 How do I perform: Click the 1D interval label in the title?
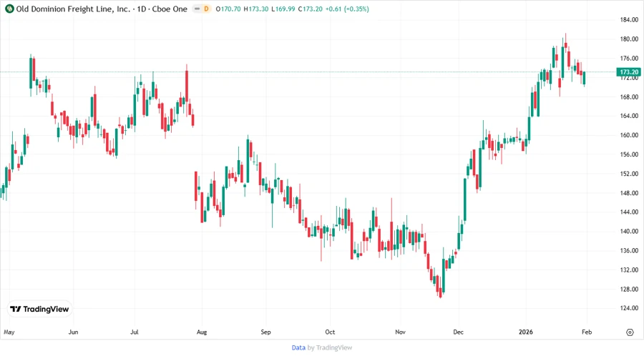coord(141,9)
